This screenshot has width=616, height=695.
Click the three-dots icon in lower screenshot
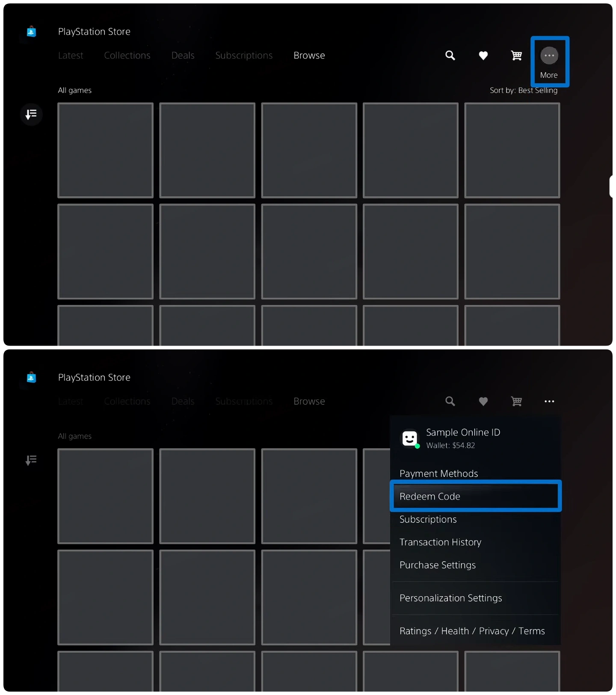[x=549, y=402]
